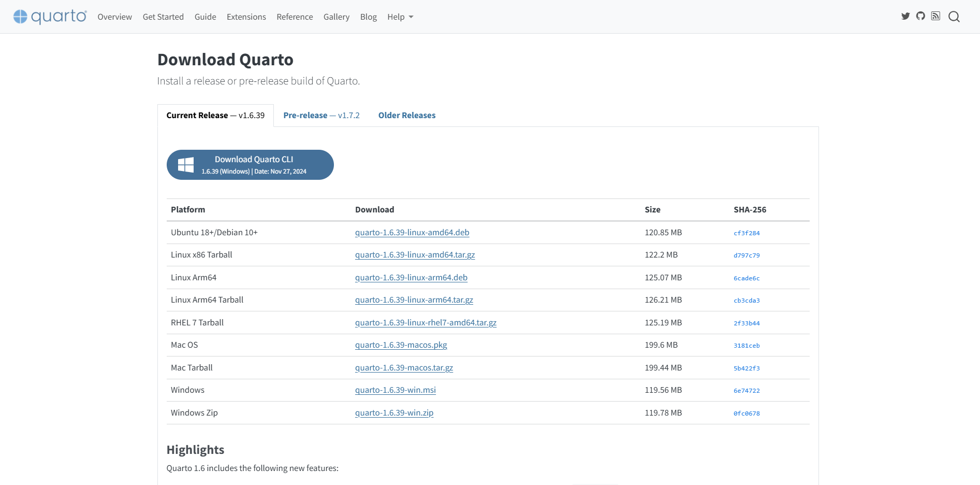This screenshot has height=485, width=980.
Task: Click the cb3cda3 checksum link
Action: 747,301
